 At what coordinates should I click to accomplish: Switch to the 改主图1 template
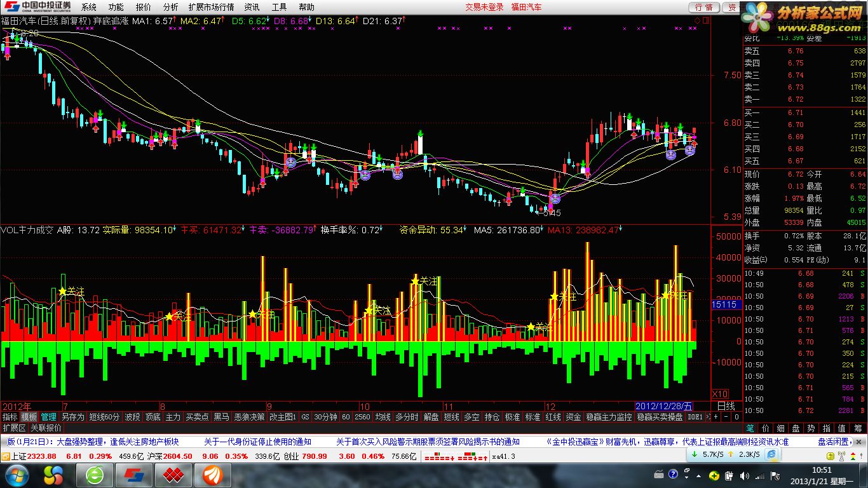point(283,417)
